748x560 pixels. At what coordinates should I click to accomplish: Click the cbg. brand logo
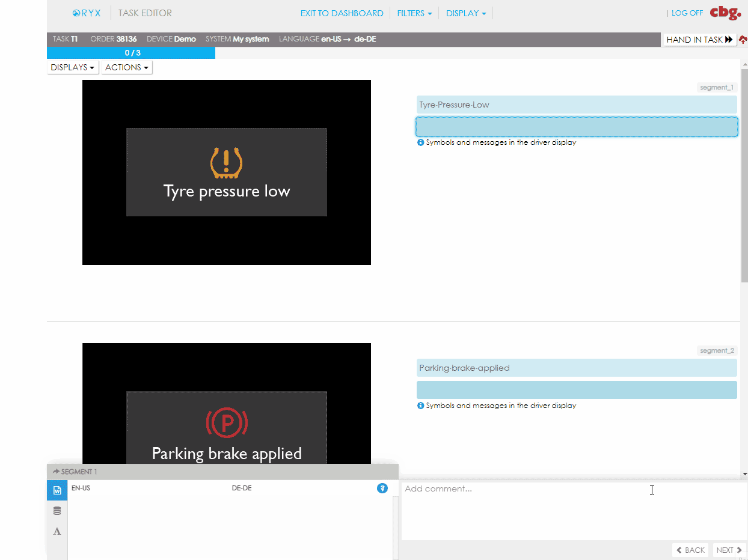coord(725,12)
